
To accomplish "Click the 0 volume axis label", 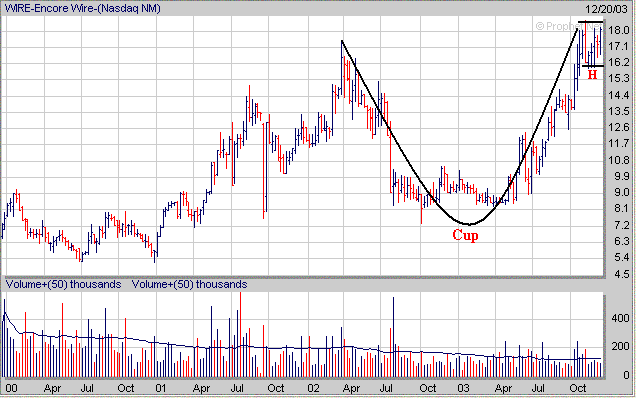I will click(x=626, y=375).
